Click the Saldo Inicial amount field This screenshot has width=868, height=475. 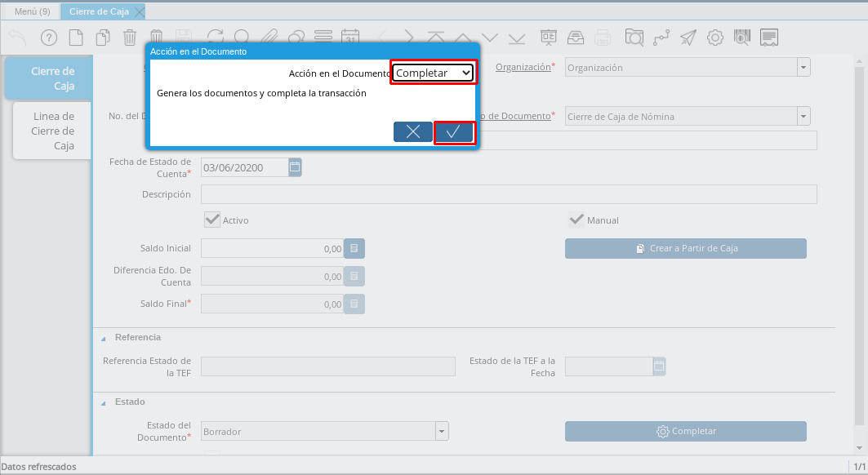[273, 249]
